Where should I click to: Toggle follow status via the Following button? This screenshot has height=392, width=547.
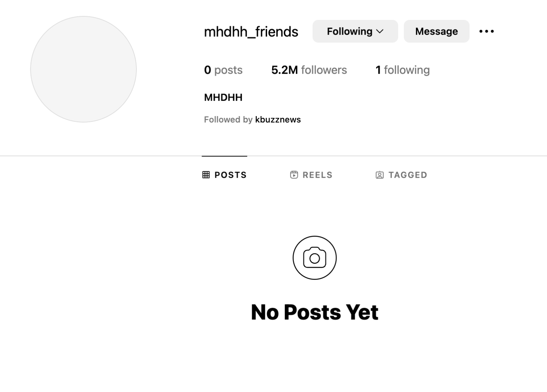355,31
